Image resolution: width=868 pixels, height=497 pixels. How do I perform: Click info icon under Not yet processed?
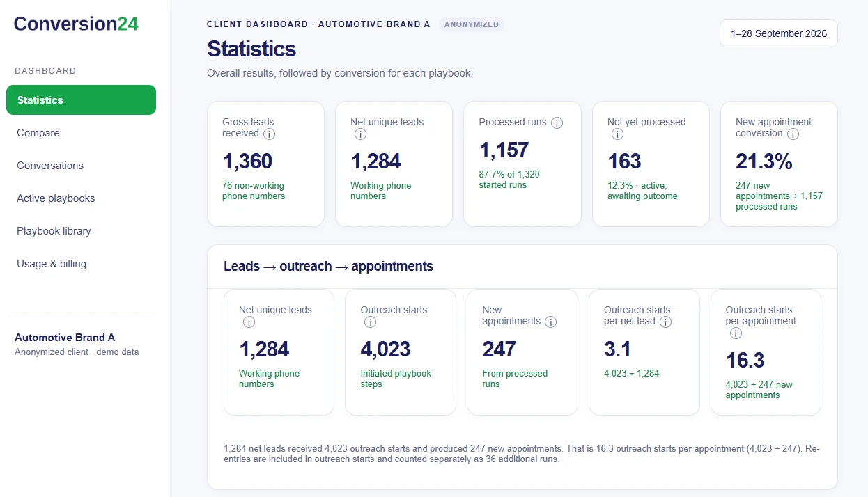(x=617, y=134)
